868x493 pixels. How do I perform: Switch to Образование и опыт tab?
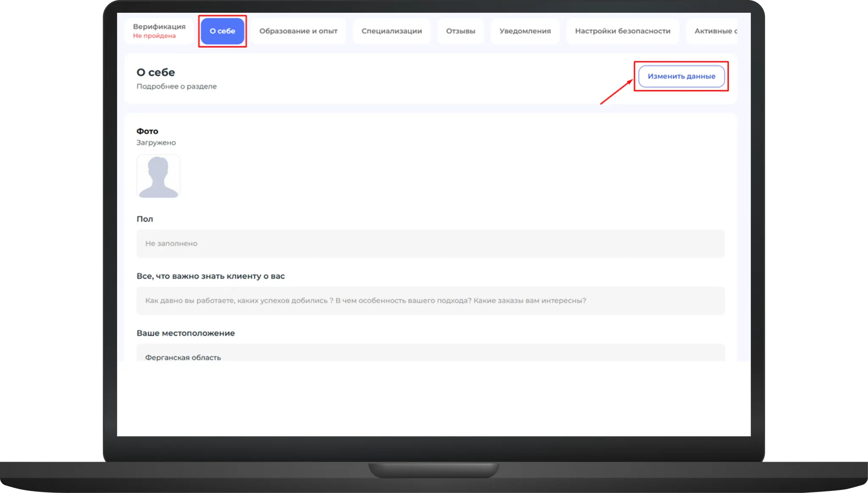coord(298,31)
